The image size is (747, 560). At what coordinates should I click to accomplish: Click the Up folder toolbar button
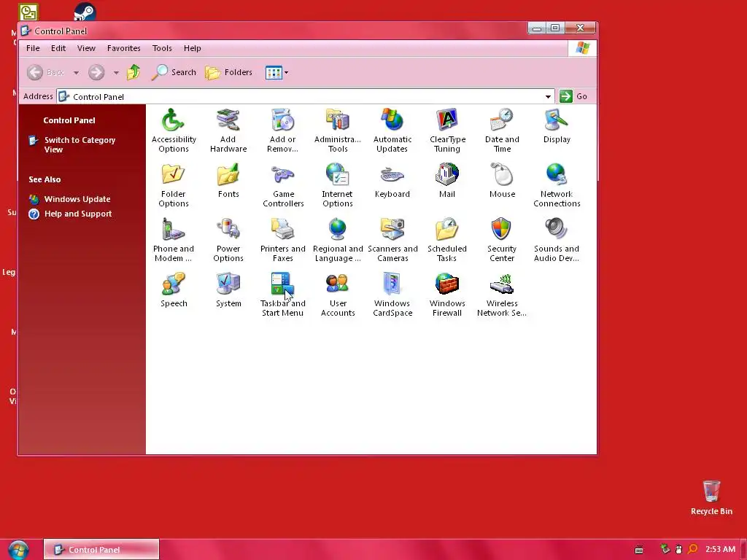pos(133,72)
